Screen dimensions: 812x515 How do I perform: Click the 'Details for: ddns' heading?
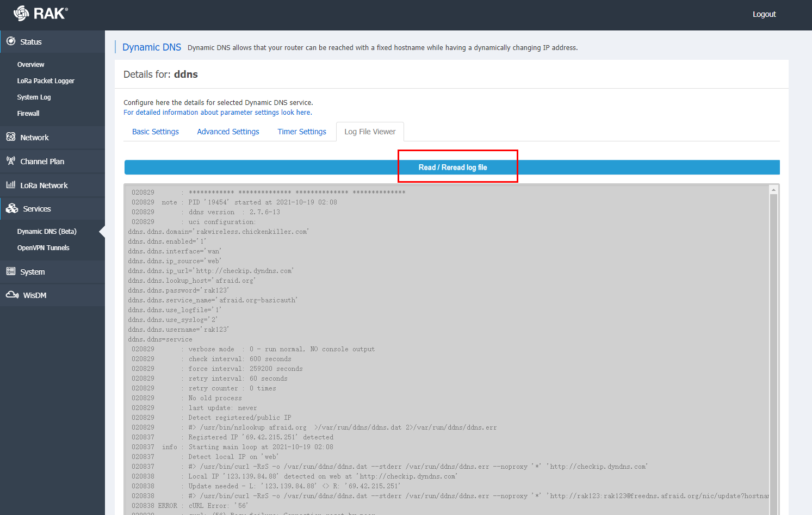click(x=160, y=75)
